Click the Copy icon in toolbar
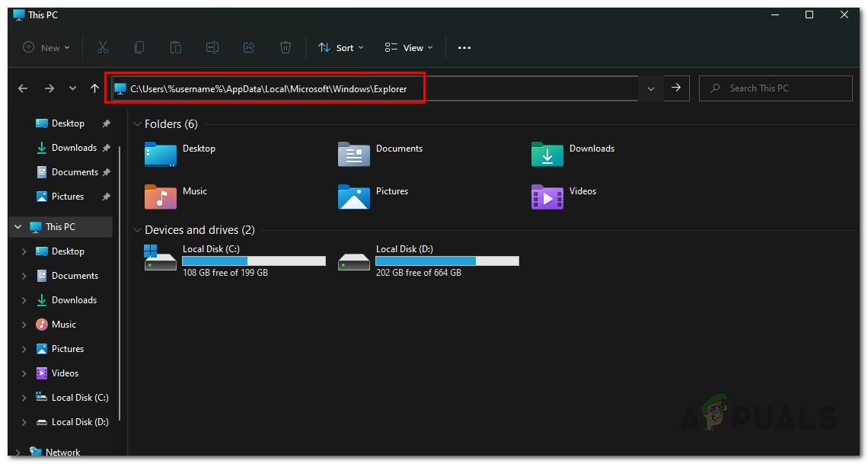Image resolution: width=868 pixels, height=464 pixels. (139, 47)
